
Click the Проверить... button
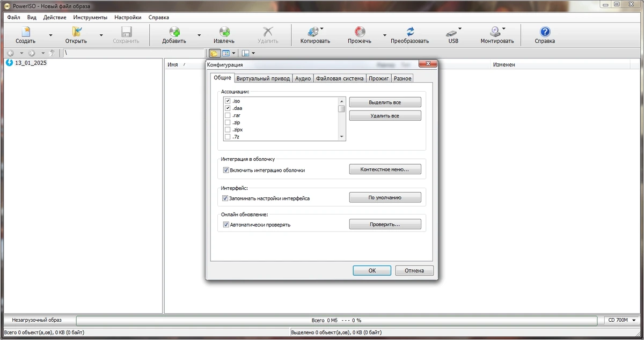(x=385, y=224)
